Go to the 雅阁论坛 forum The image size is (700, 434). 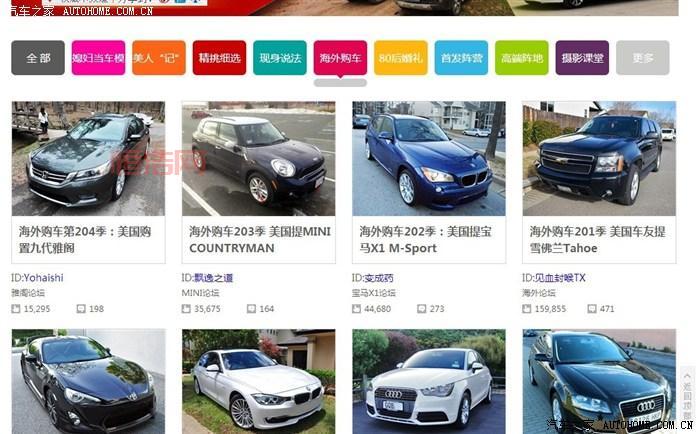(x=28, y=293)
